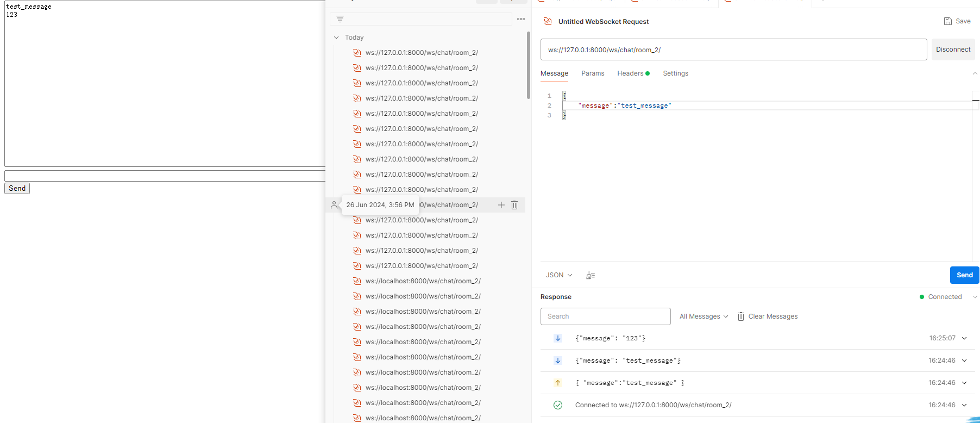Click the green check icon on Connected message

558,405
